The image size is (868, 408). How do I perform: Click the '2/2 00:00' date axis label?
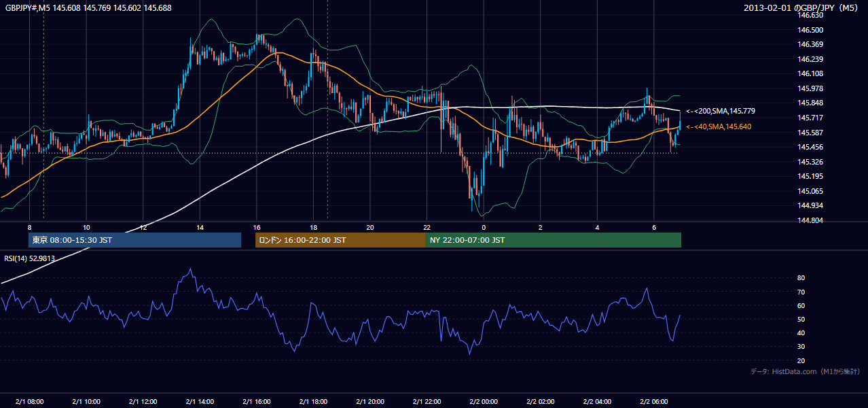483,402
